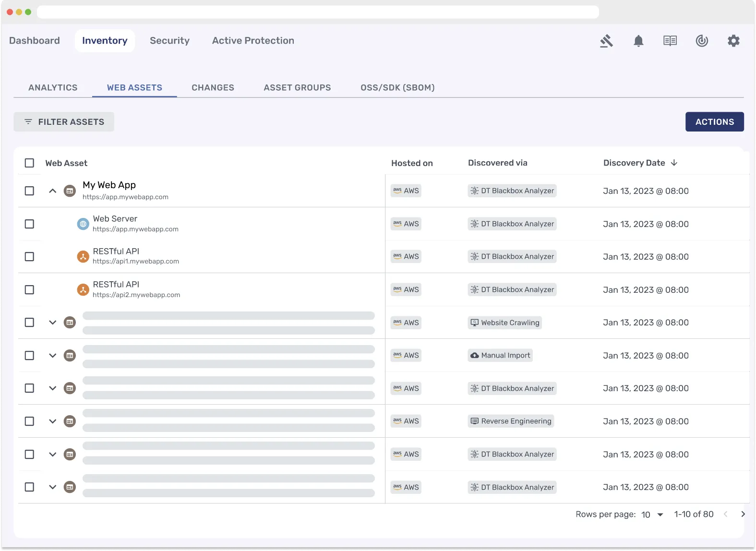Check the last table row checkbox
The width and height of the screenshot is (756, 551).
(29, 487)
